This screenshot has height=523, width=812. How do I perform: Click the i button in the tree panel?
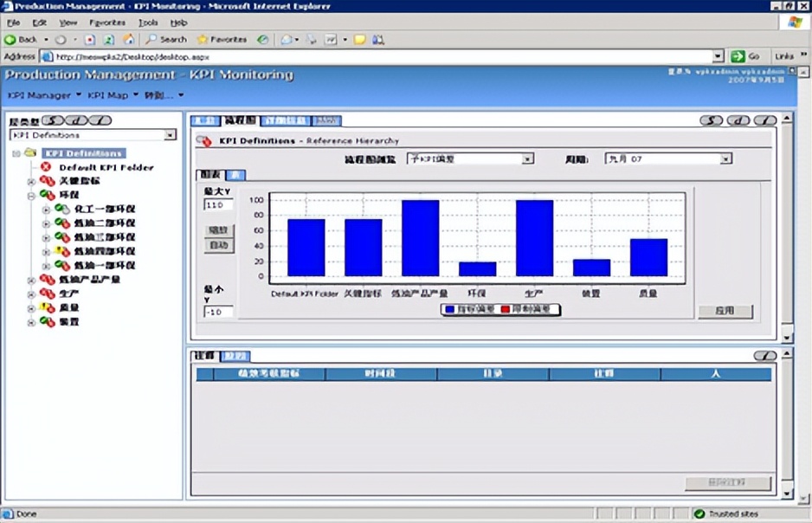[x=100, y=120]
